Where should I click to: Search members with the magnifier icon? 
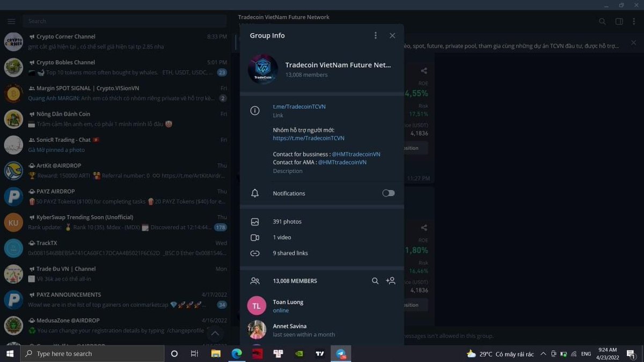coord(375,280)
